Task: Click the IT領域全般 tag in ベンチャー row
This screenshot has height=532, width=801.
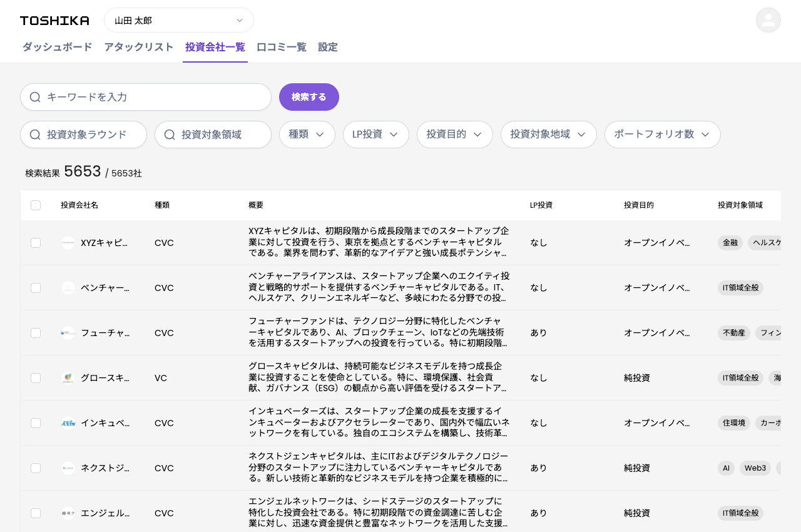Action: pyautogui.click(x=740, y=288)
